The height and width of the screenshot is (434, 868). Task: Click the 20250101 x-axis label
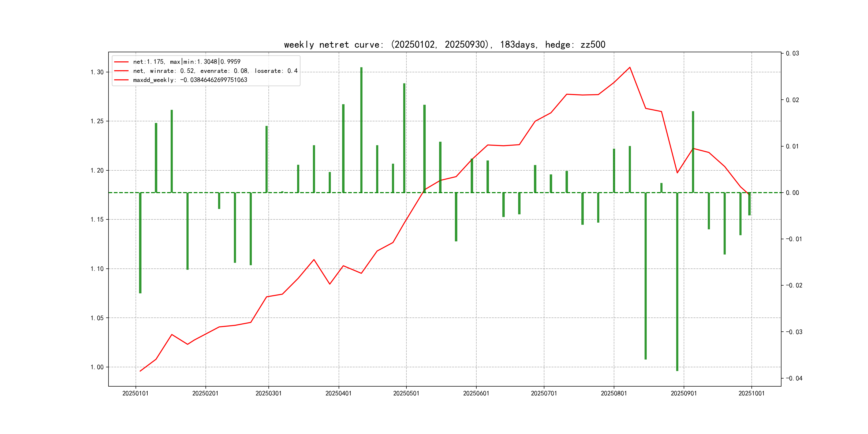136,393
